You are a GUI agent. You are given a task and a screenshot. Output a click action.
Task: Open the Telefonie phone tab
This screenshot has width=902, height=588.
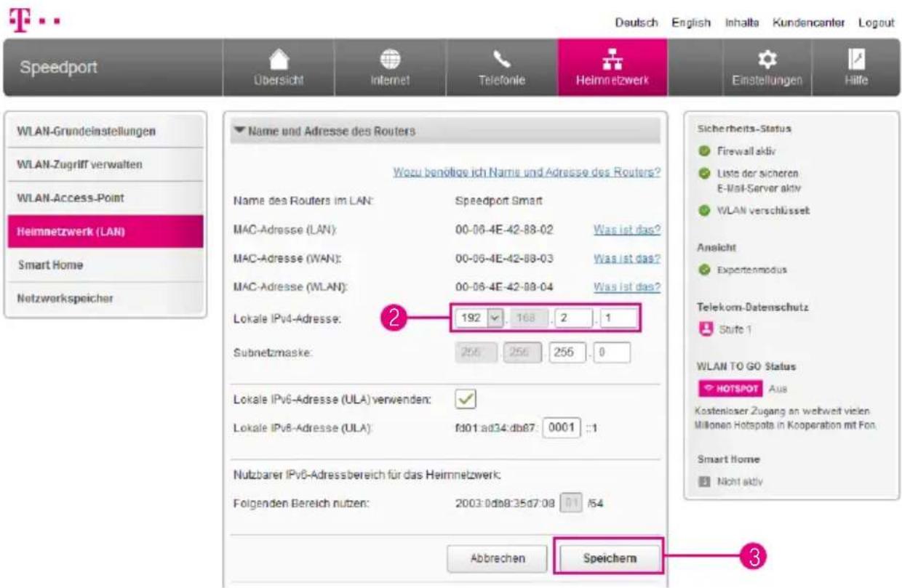click(502, 68)
